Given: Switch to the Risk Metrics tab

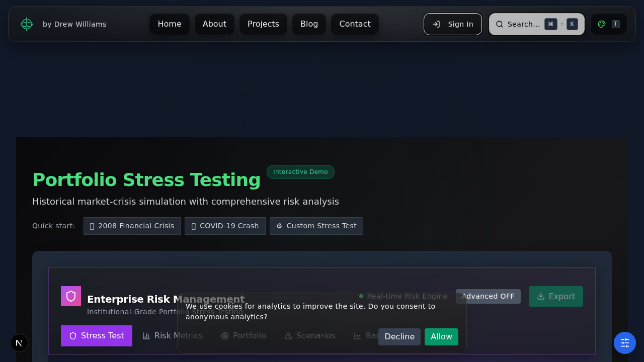Looking at the screenshot, I should pos(173,335).
